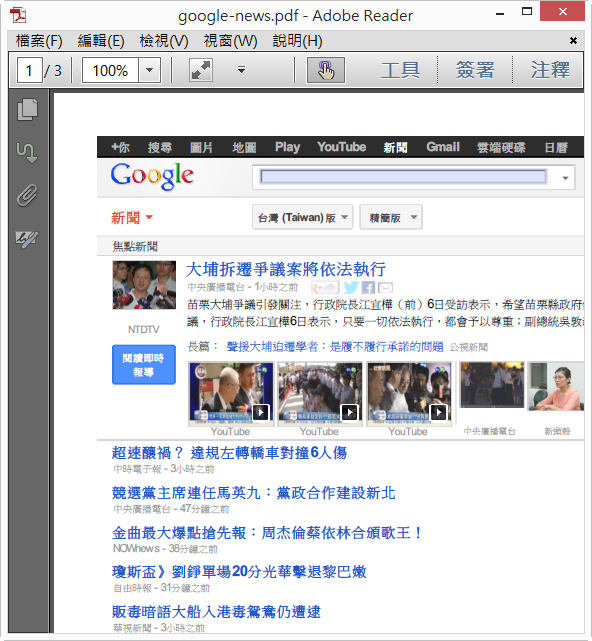Screen dimensions: 592x641
Task: Click the Twitter share icon
Action: coord(351,287)
